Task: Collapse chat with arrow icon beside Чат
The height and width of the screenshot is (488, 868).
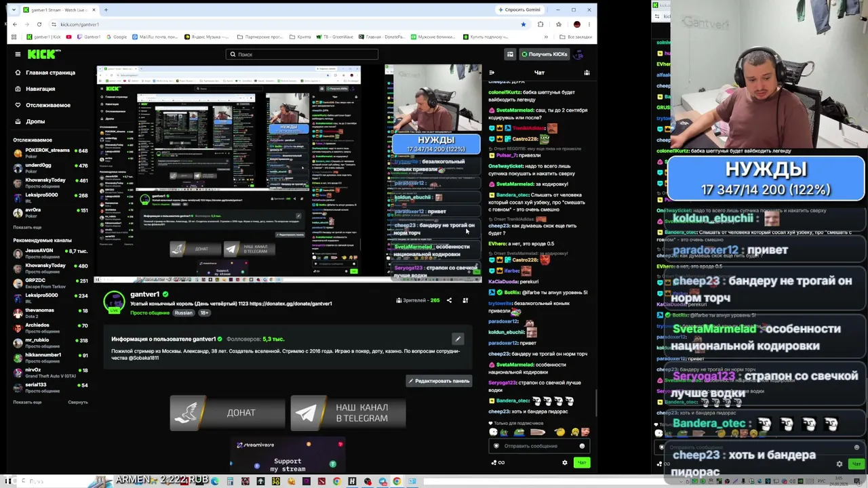Action: click(492, 73)
